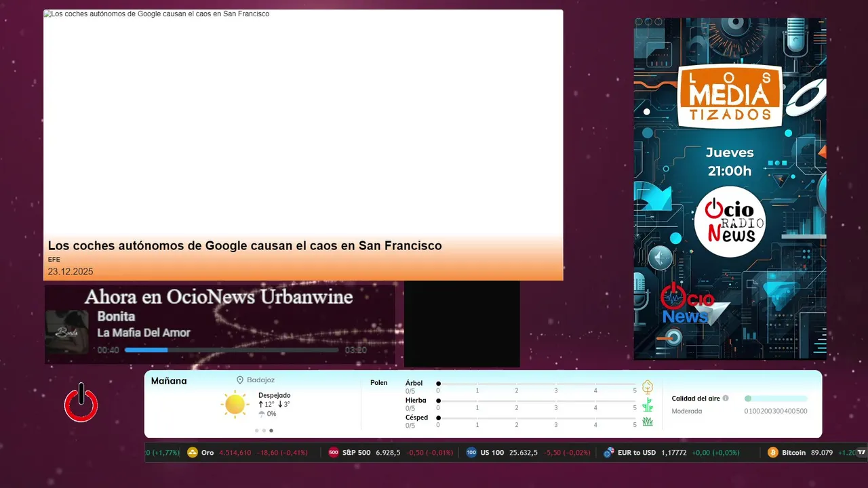Click the Césped pollen level slider
This screenshot has height=488, width=868.
click(536, 418)
